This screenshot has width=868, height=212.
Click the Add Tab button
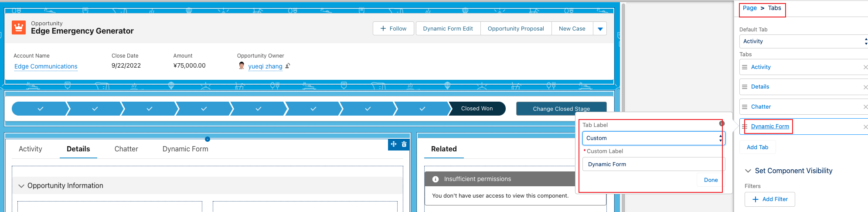pyautogui.click(x=758, y=147)
